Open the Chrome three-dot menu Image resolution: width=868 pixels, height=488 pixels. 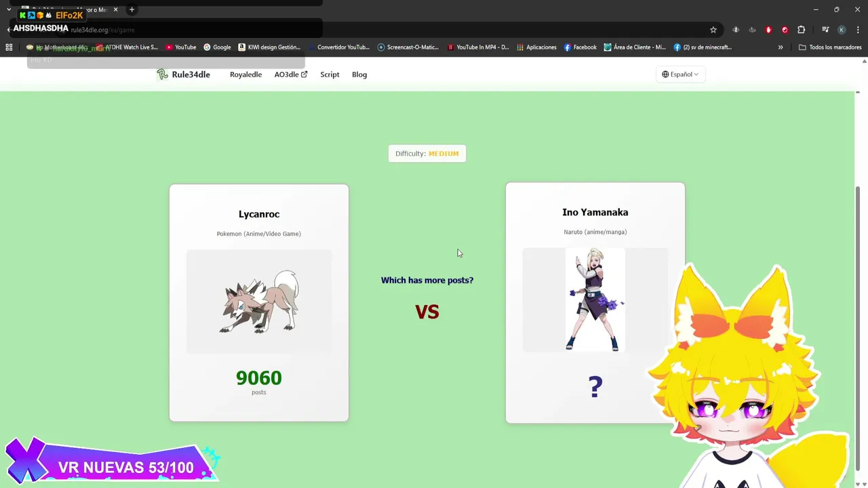pos(858,30)
